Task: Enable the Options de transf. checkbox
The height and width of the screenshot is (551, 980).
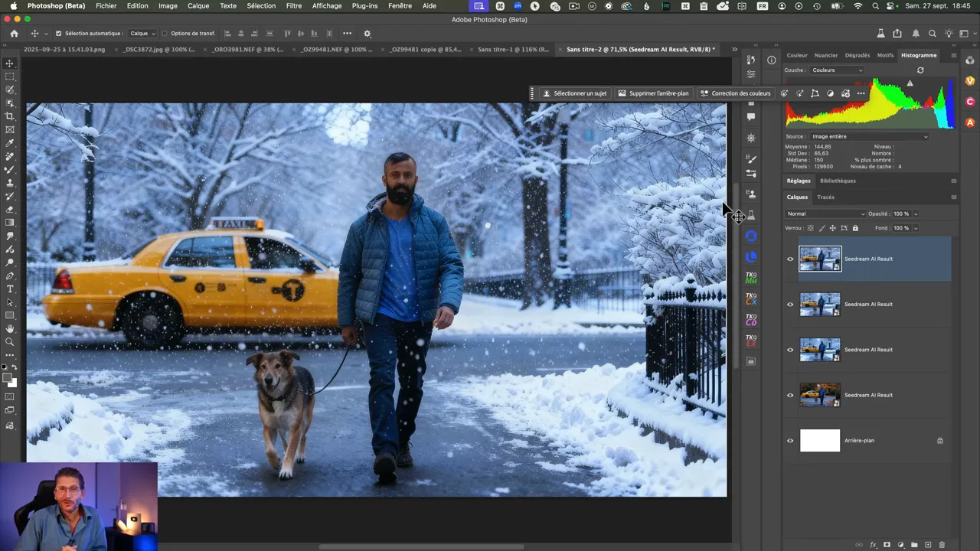Action: [x=165, y=34]
